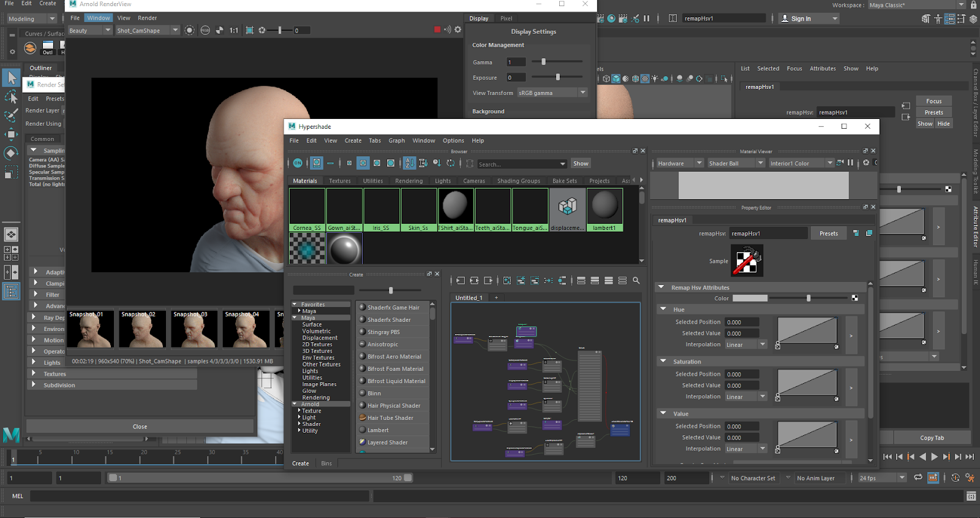The image size is (980, 518).
Task: Collapse Arnold category in Create tree
Action: tap(295, 404)
